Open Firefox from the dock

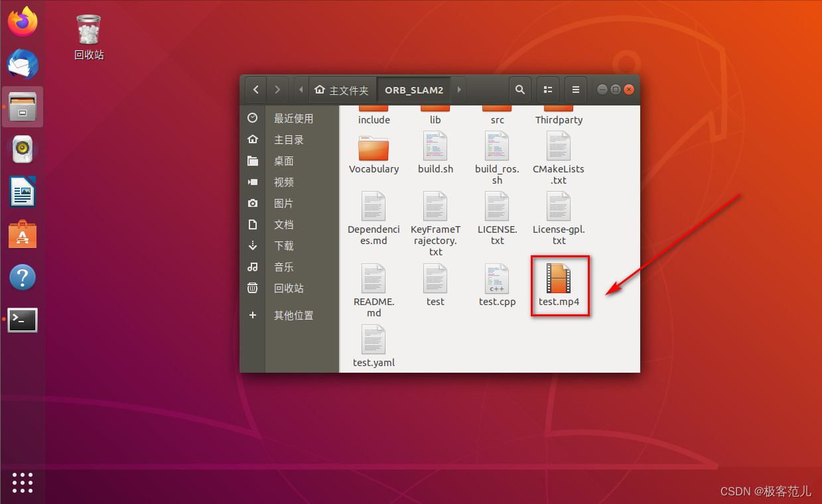click(x=23, y=21)
